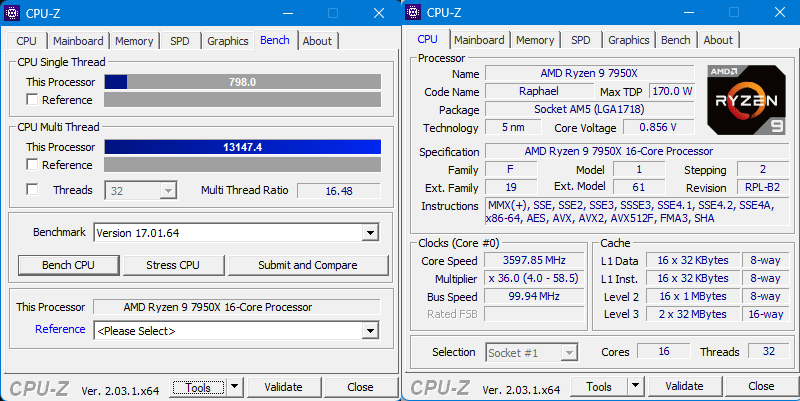Open Memory tab in the right CPU window
This screenshot has width=800, height=401.
coord(535,40)
